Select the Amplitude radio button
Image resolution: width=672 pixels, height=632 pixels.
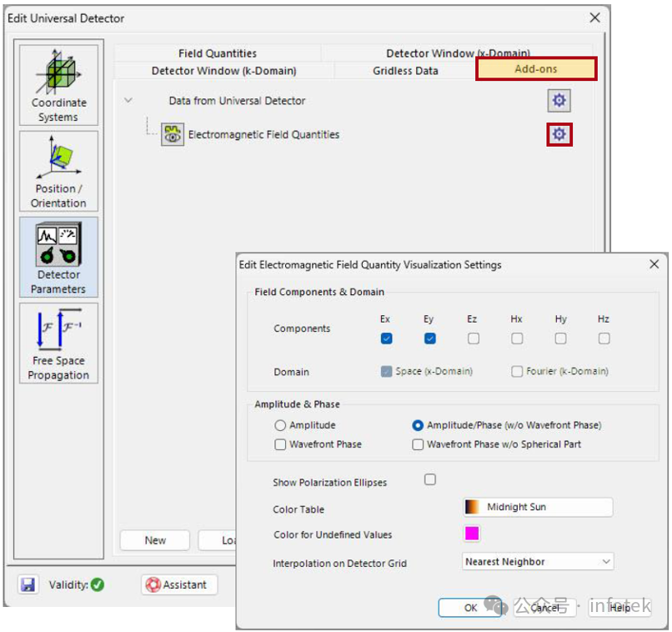point(282,424)
